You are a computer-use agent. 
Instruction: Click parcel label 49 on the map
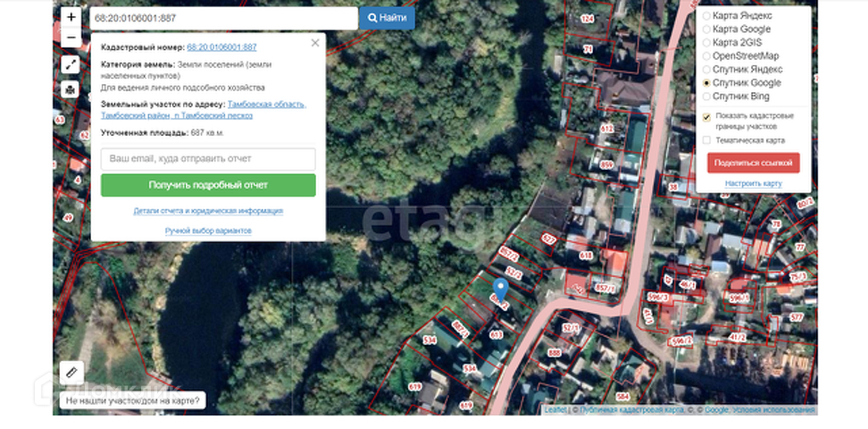(x=68, y=217)
